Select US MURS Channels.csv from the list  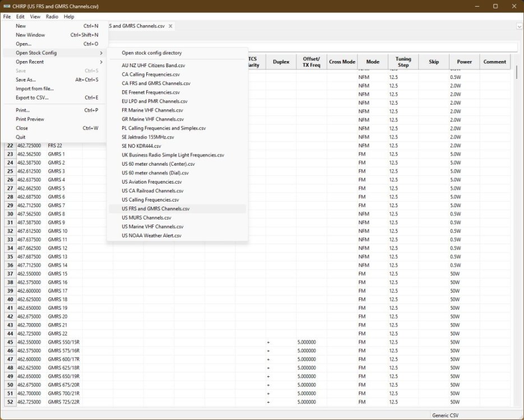point(146,218)
